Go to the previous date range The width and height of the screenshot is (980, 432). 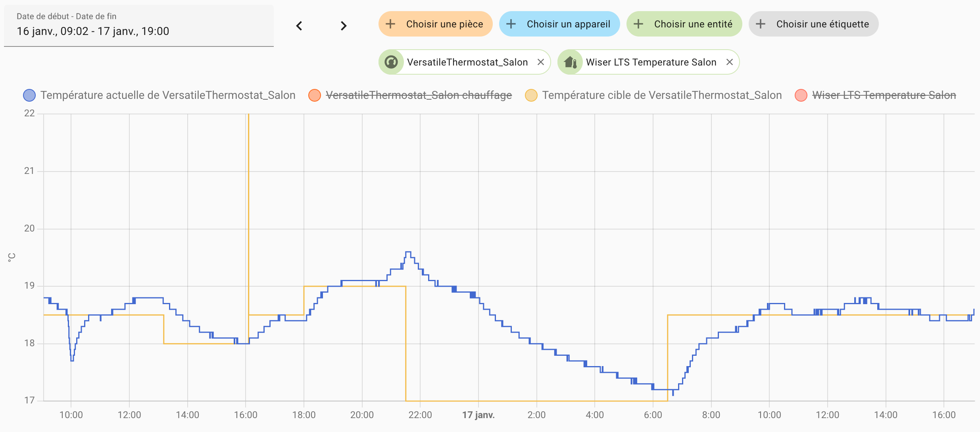[x=299, y=26]
